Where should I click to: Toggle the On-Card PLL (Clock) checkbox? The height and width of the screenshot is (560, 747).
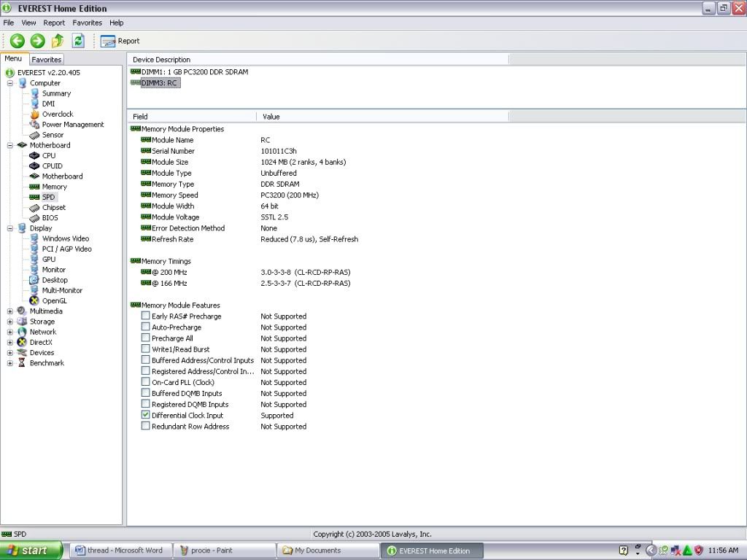tap(145, 382)
